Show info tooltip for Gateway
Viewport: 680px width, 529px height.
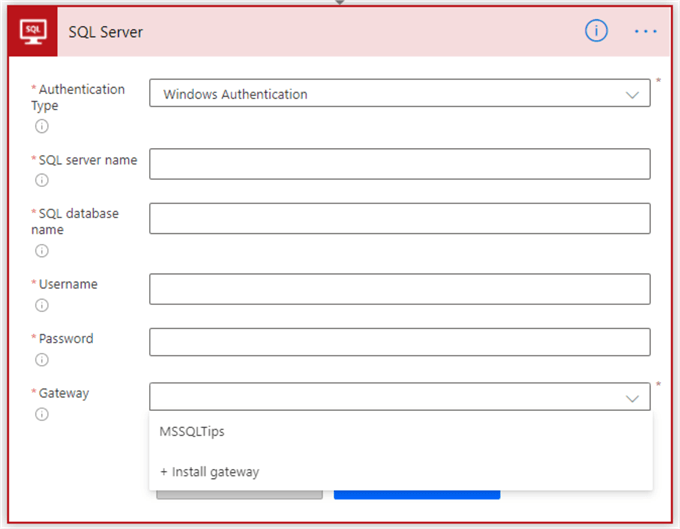[x=42, y=414]
